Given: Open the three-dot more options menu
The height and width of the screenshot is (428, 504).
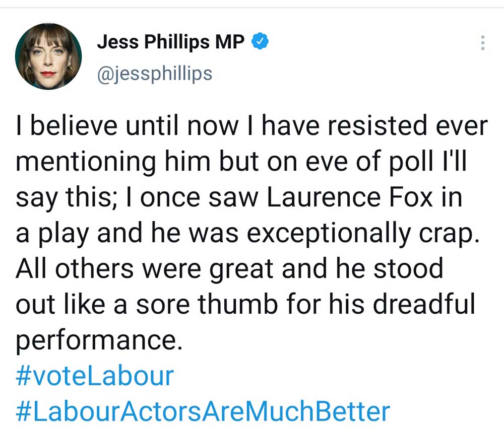Looking at the screenshot, I should click(482, 43).
